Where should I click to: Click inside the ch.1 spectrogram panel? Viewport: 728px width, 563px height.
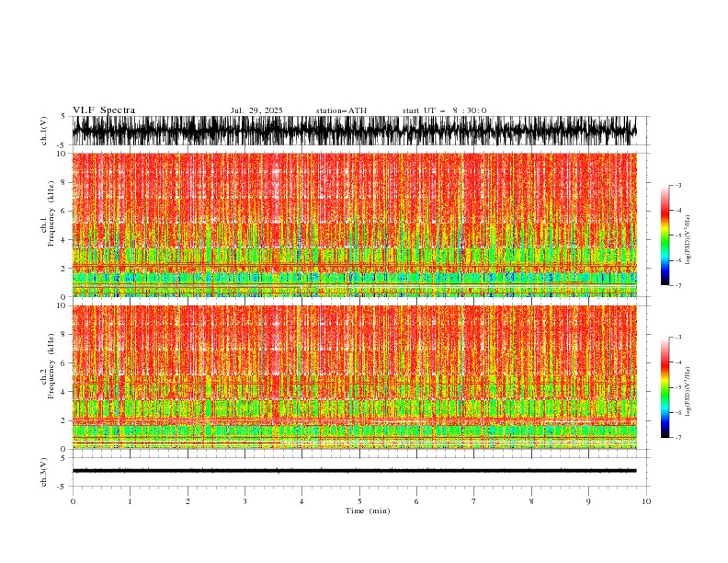354,224
